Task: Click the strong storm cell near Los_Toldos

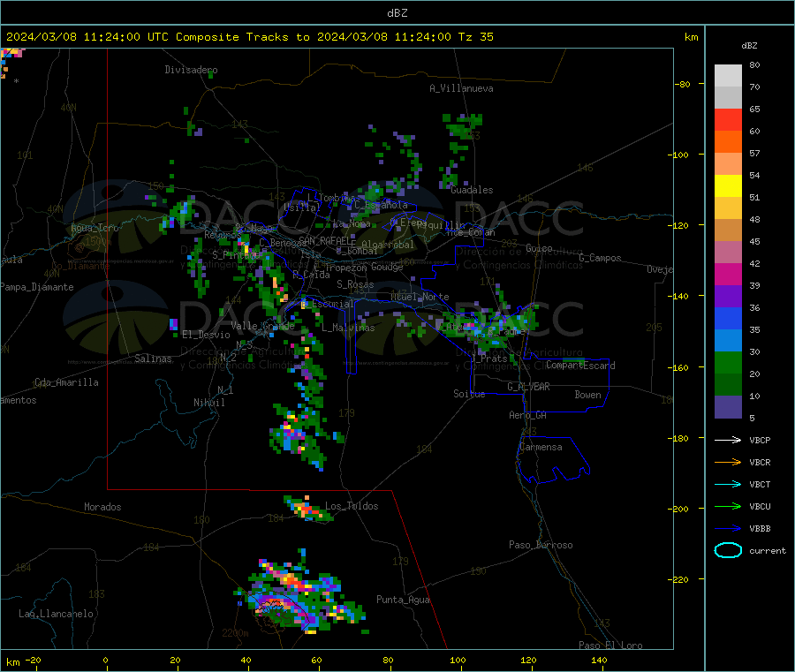Action: 307,509
